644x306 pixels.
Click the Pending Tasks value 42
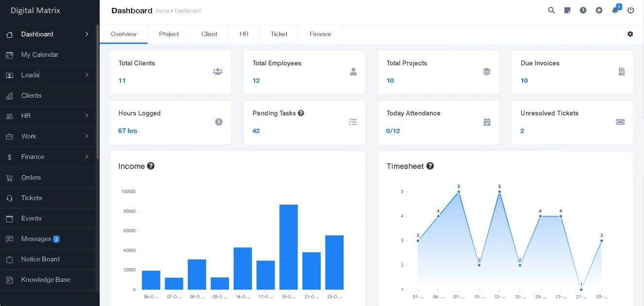[x=256, y=131]
